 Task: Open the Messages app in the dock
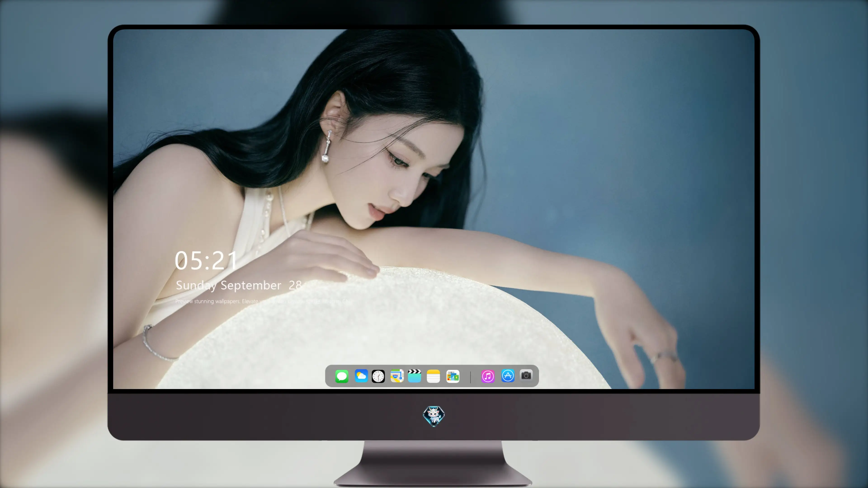click(x=342, y=376)
